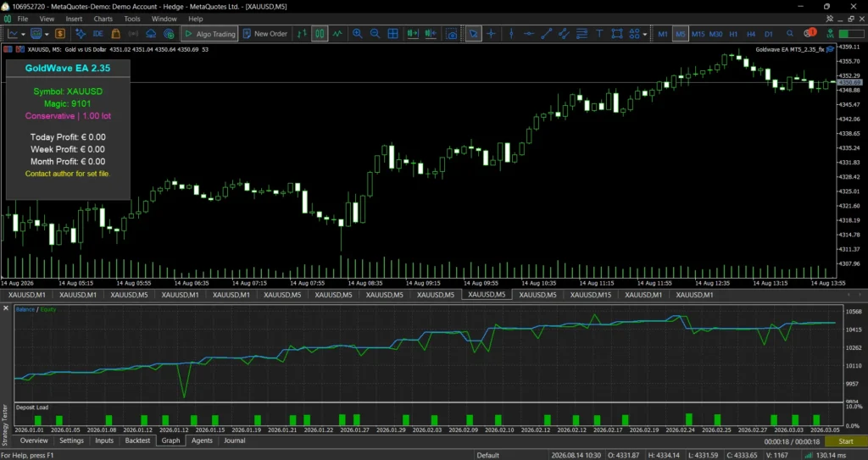Viewport: 868px width, 460px height.
Task: Toggle chart shift icon
Action: click(431, 34)
